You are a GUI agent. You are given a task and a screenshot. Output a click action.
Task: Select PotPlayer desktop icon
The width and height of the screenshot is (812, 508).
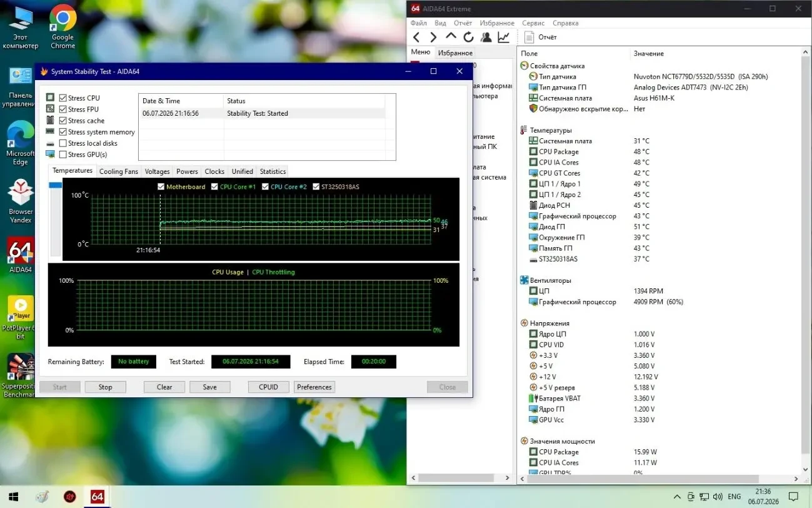pyautogui.click(x=20, y=317)
